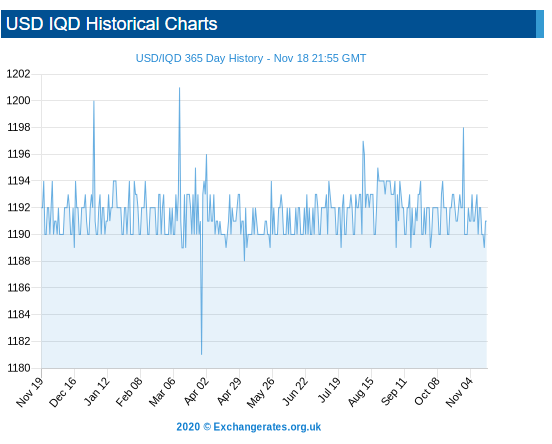
Task: Click the light blue tab at header's right edge
Action: (x=540, y=24)
